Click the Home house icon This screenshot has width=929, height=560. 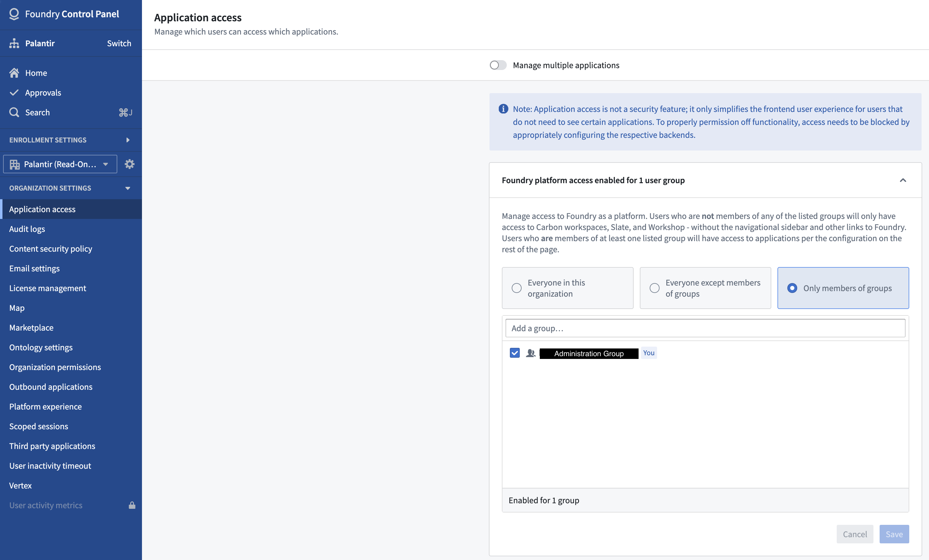tap(14, 73)
